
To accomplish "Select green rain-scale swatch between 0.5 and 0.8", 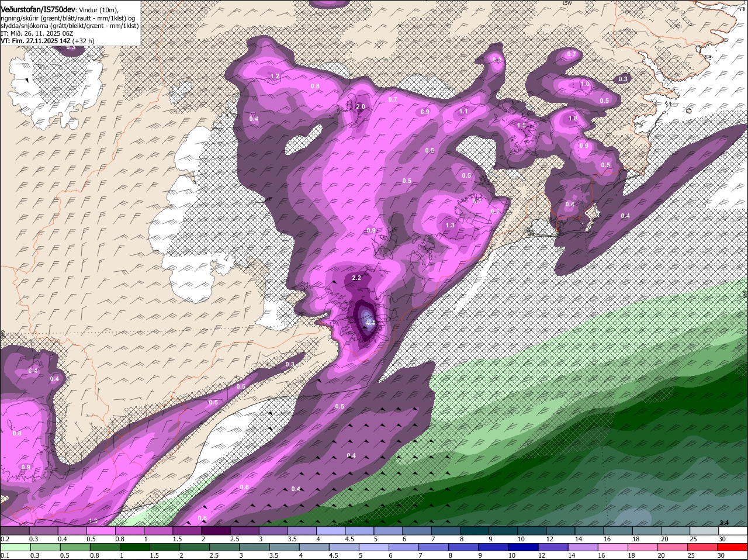I will (75, 547).
